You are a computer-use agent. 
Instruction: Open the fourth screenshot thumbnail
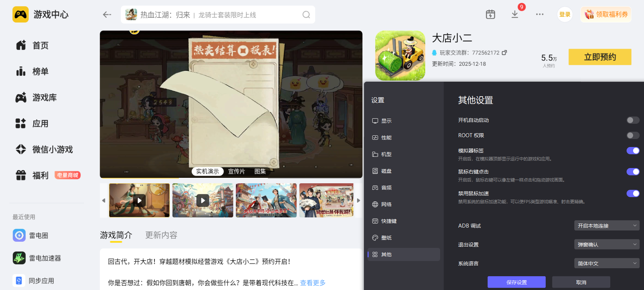click(326, 200)
